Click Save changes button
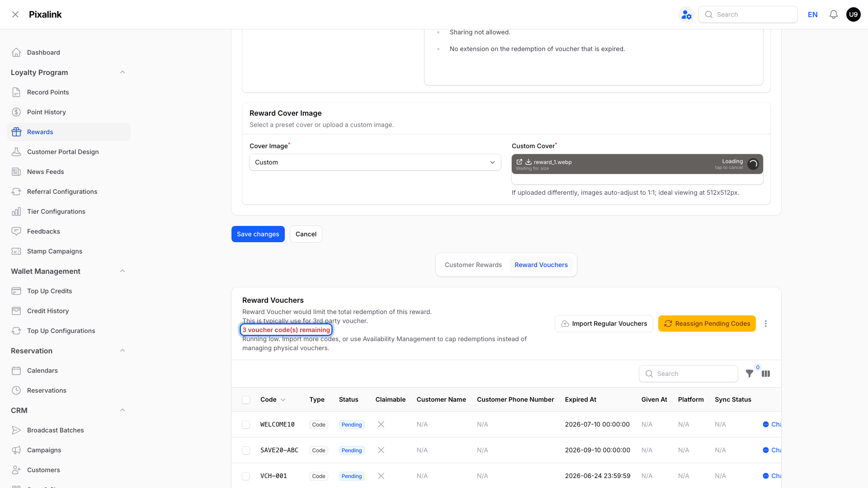 point(258,234)
